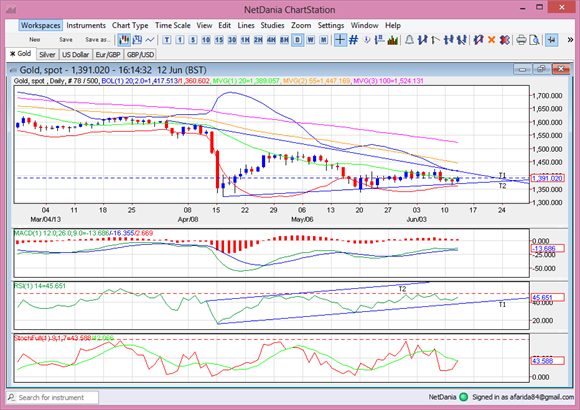Click the StochFull(1) study label

(x=64, y=338)
